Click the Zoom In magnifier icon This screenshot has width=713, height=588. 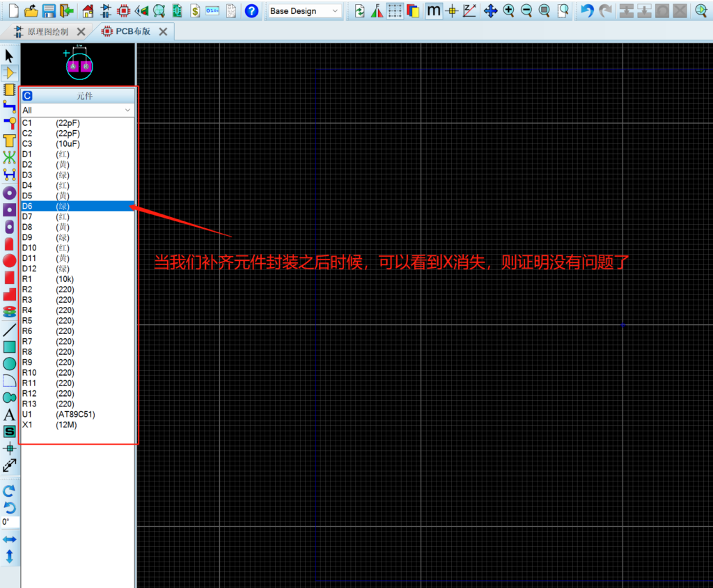tap(509, 10)
